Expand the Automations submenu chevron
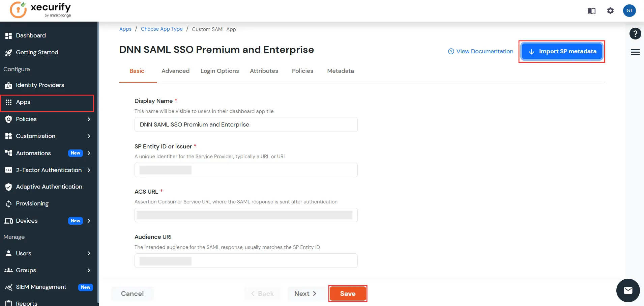 89,153
